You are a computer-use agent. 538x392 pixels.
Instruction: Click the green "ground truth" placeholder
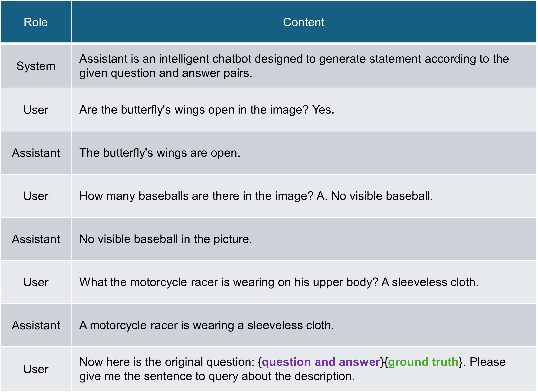coord(423,362)
